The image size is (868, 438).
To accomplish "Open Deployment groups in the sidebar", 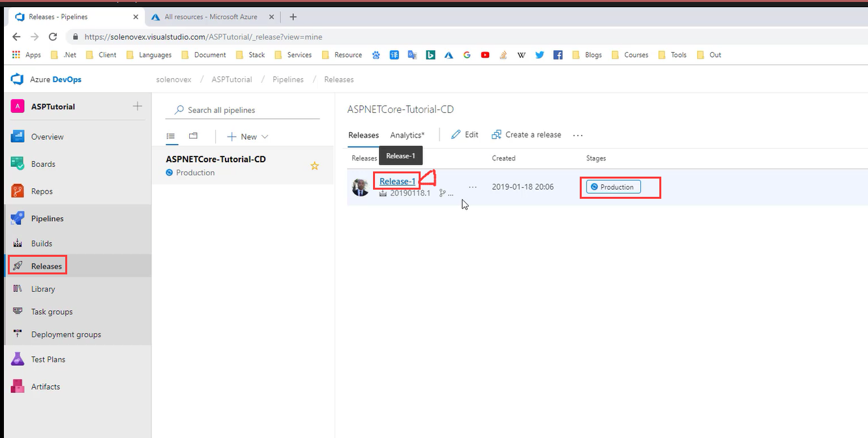I will tap(66, 334).
